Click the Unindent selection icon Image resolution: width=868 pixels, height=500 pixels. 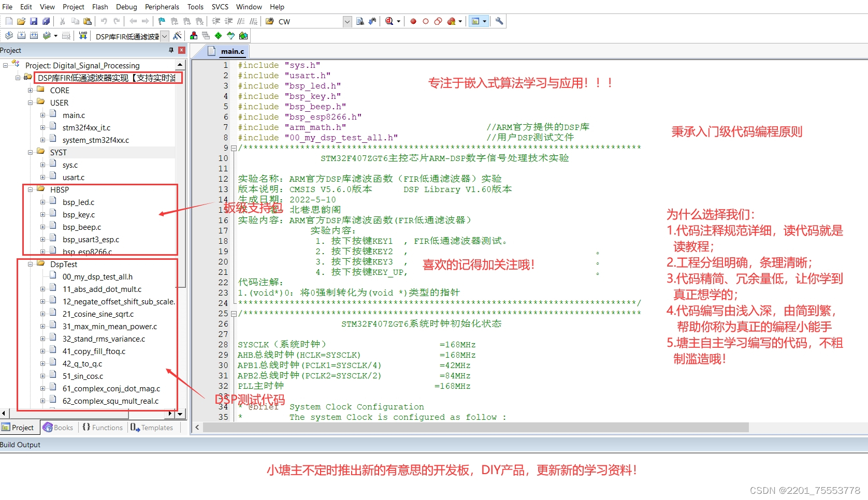click(x=228, y=21)
